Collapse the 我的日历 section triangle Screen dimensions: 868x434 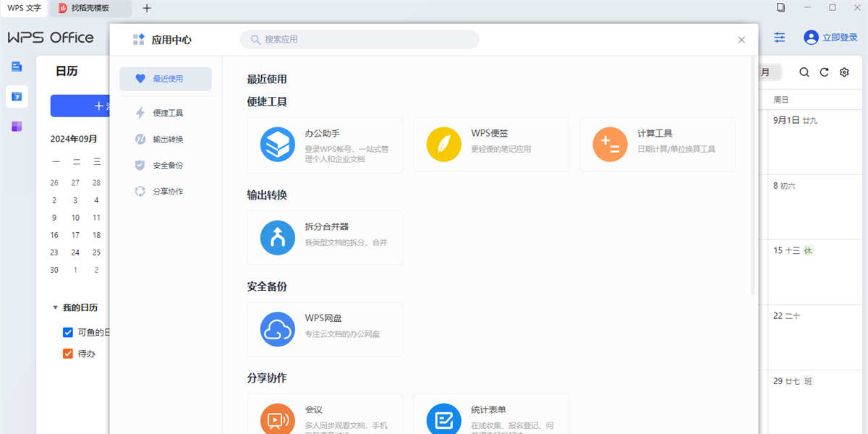tap(55, 307)
